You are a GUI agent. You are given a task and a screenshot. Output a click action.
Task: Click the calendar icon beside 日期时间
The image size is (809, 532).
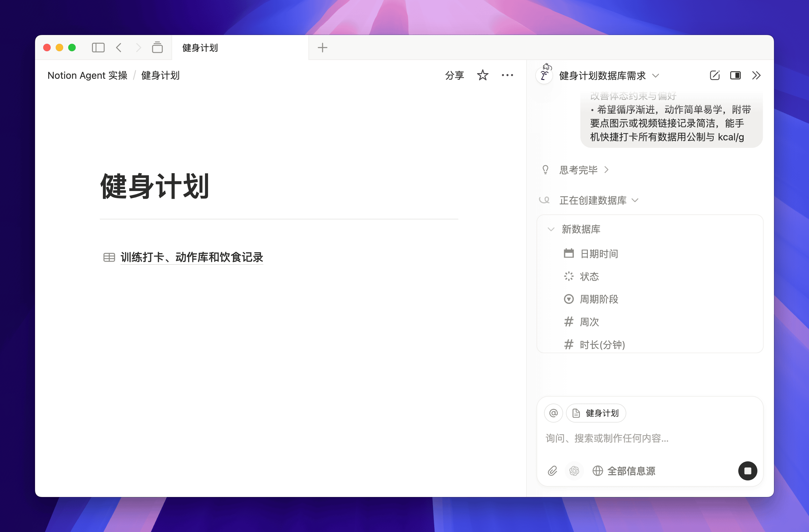[569, 253]
